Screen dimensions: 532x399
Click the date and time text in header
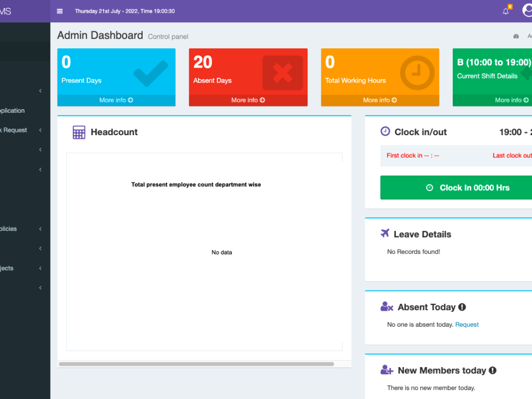pyautogui.click(x=125, y=11)
